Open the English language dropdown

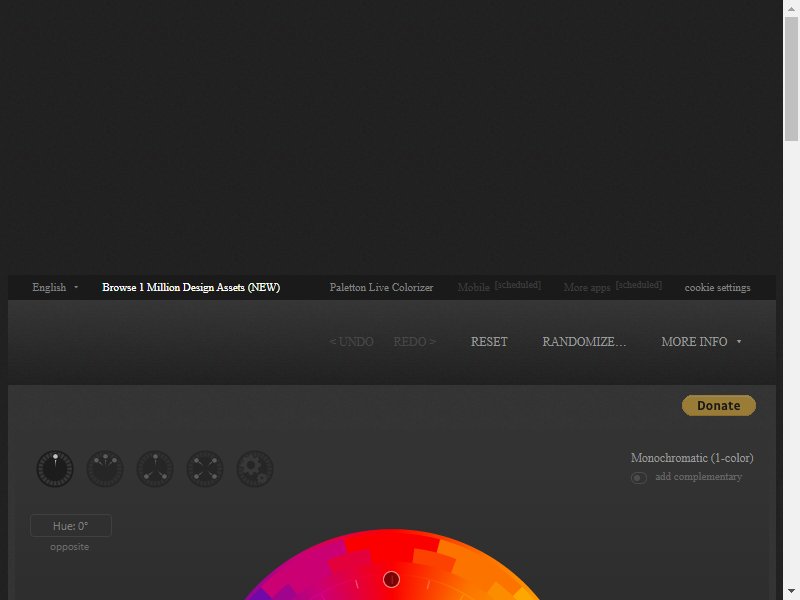[x=55, y=287]
